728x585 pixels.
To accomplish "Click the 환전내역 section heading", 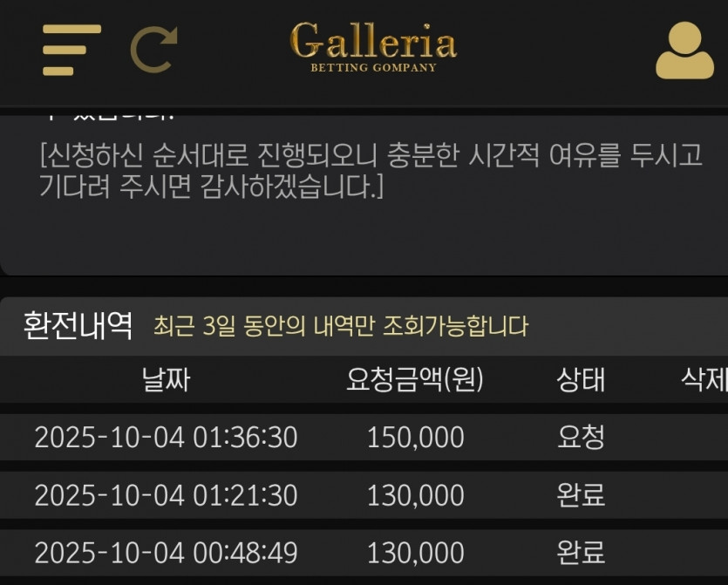I will click(78, 326).
